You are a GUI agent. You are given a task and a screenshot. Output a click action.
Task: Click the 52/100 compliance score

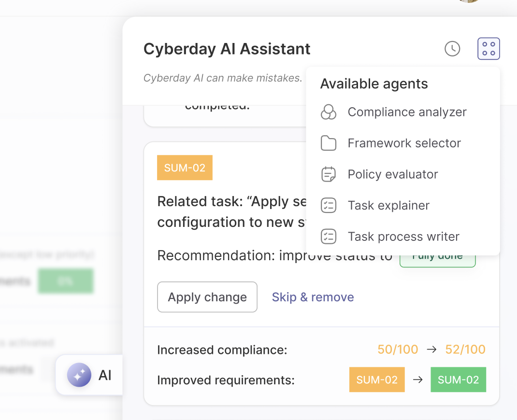click(465, 349)
